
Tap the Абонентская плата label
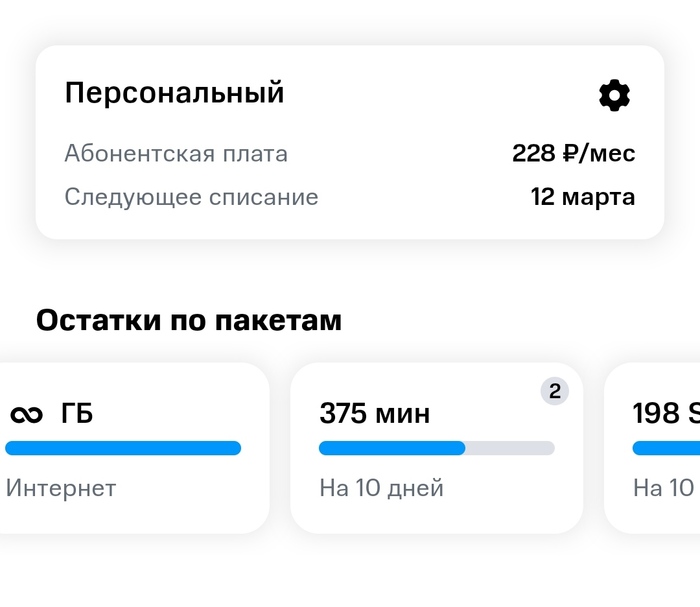click(176, 154)
